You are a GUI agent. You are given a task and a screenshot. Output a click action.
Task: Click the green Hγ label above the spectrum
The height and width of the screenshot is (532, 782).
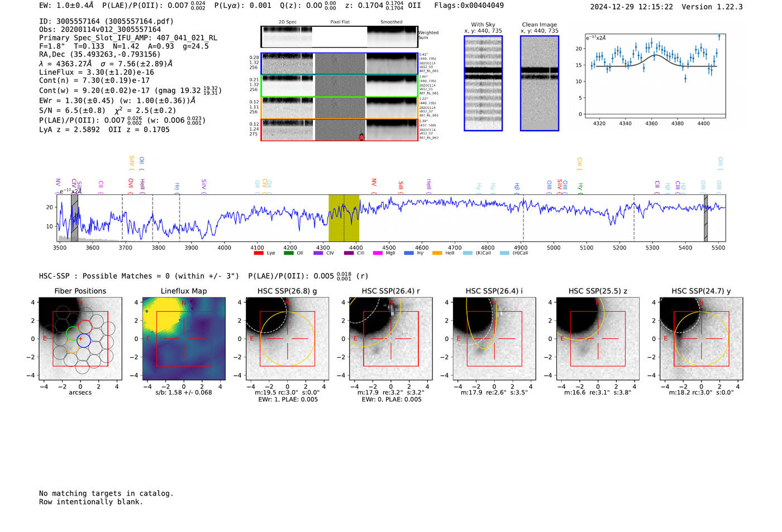(x=580, y=188)
